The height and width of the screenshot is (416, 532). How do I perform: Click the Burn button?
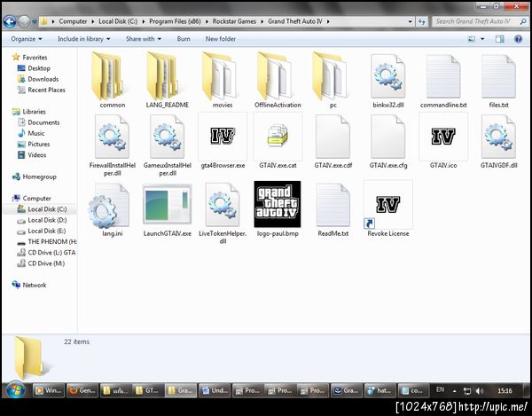pyautogui.click(x=184, y=39)
